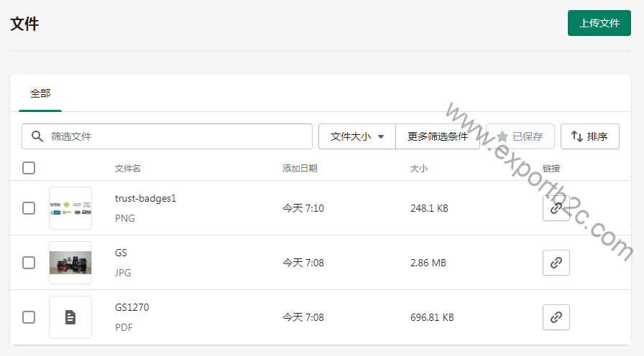Click the star icon on 已保存

click(502, 136)
